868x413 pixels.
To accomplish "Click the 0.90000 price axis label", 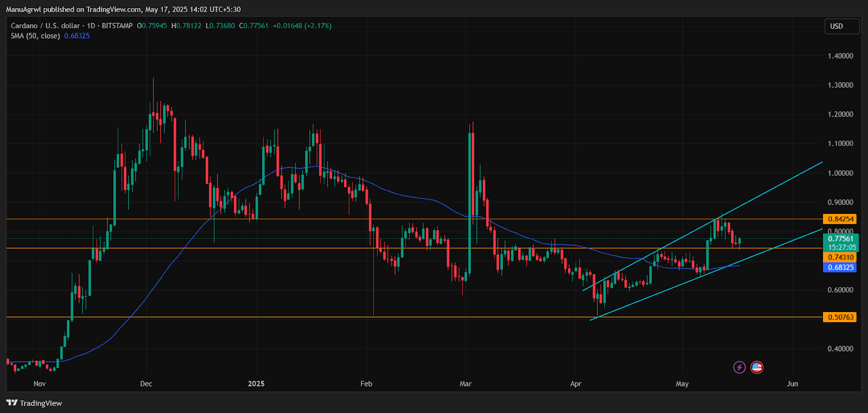I will [x=840, y=202].
